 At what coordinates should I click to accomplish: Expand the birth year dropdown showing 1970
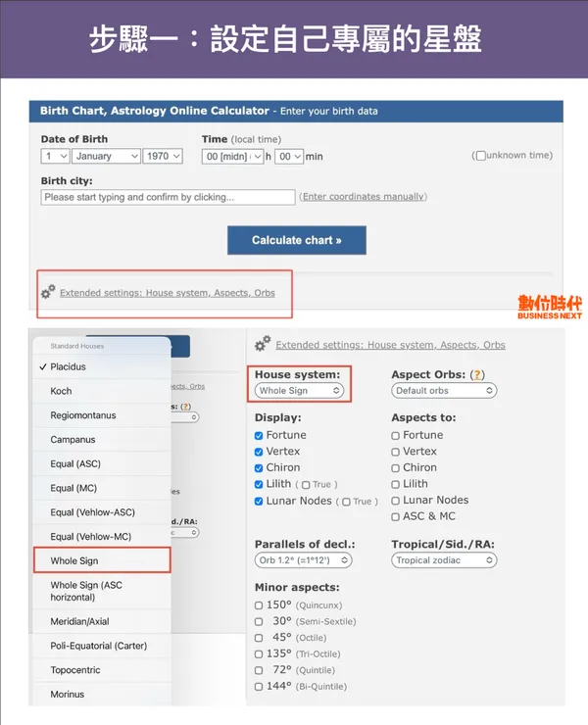point(163,156)
